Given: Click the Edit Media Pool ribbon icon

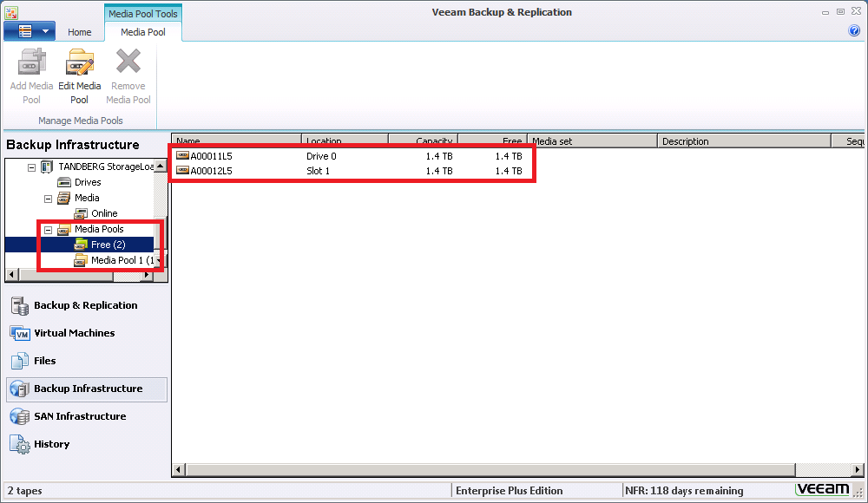Looking at the screenshot, I should (x=80, y=66).
